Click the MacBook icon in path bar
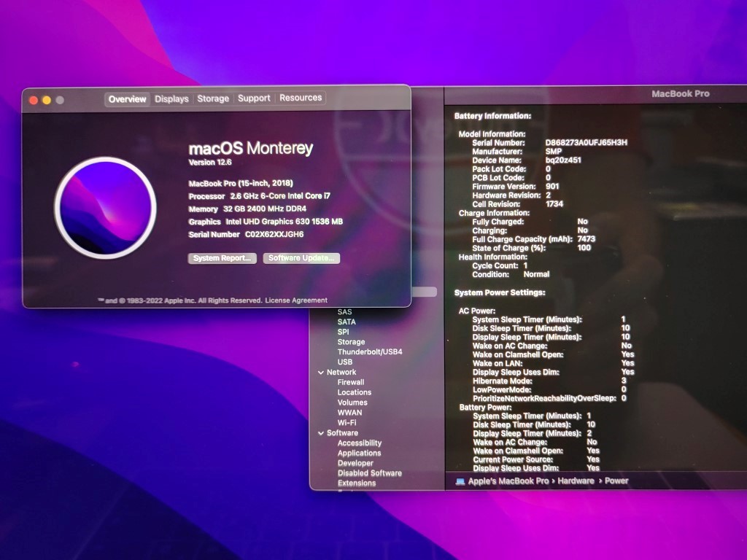The height and width of the screenshot is (560, 747). click(x=460, y=481)
